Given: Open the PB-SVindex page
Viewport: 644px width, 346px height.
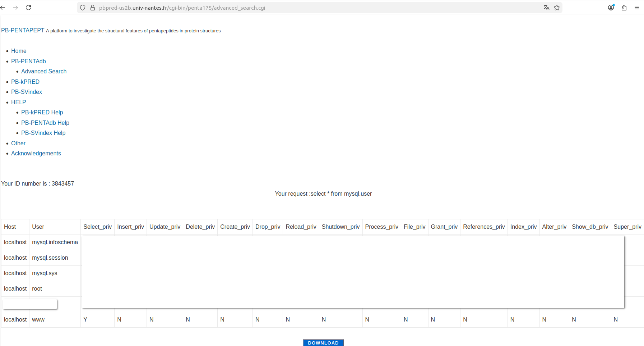Looking at the screenshot, I should pos(27,92).
